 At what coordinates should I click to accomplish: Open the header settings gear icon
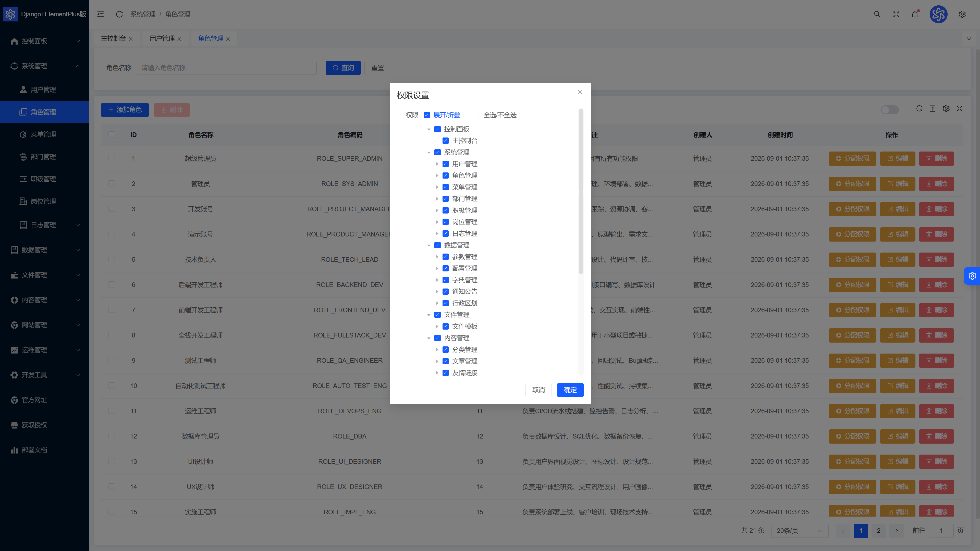click(x=962, y=14)
